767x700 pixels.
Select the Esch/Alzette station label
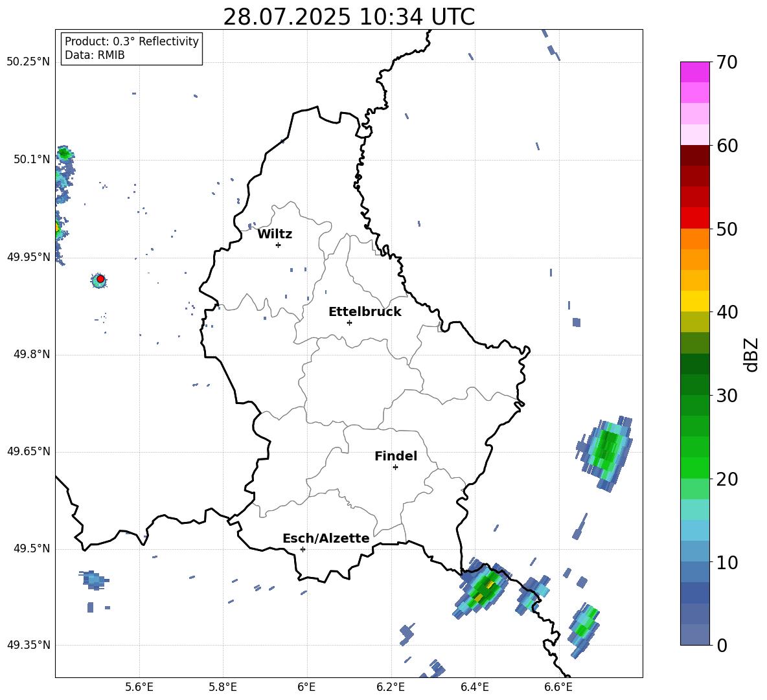[x=326, y=538]
